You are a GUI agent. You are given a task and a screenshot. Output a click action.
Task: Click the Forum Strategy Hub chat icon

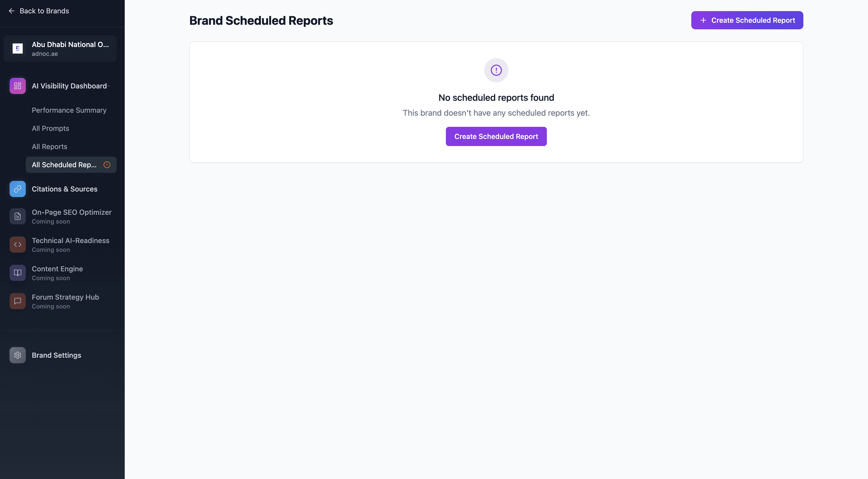(17, 301)
